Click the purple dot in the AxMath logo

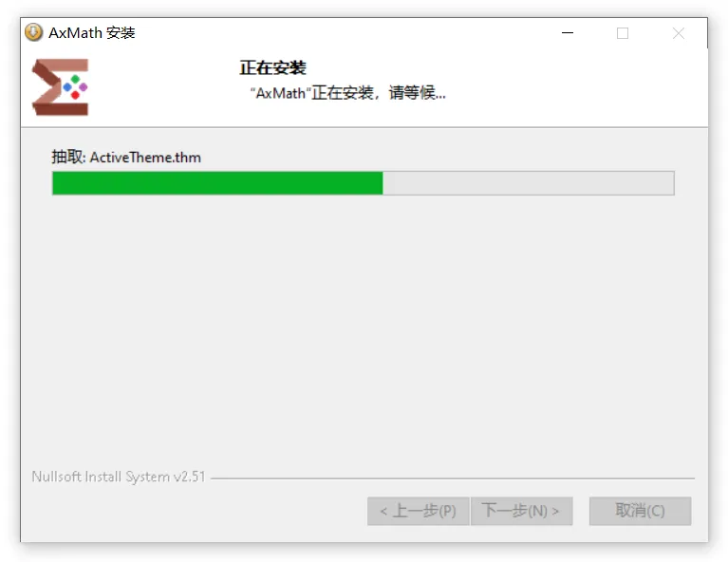click(x=84, y=86)
